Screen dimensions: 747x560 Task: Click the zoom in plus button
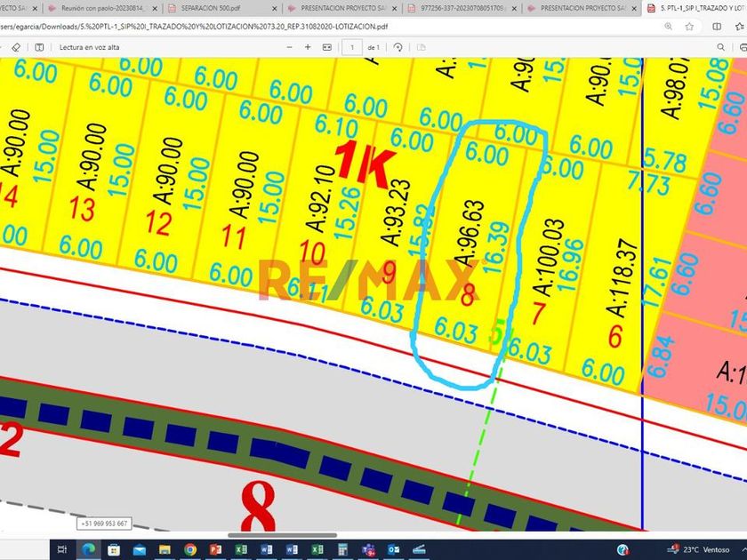(x=308, y=47)
